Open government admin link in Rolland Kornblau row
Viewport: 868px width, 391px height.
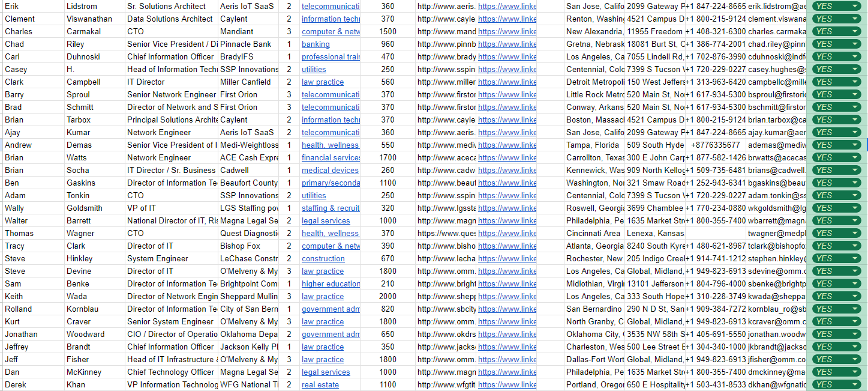coord(331,309)
